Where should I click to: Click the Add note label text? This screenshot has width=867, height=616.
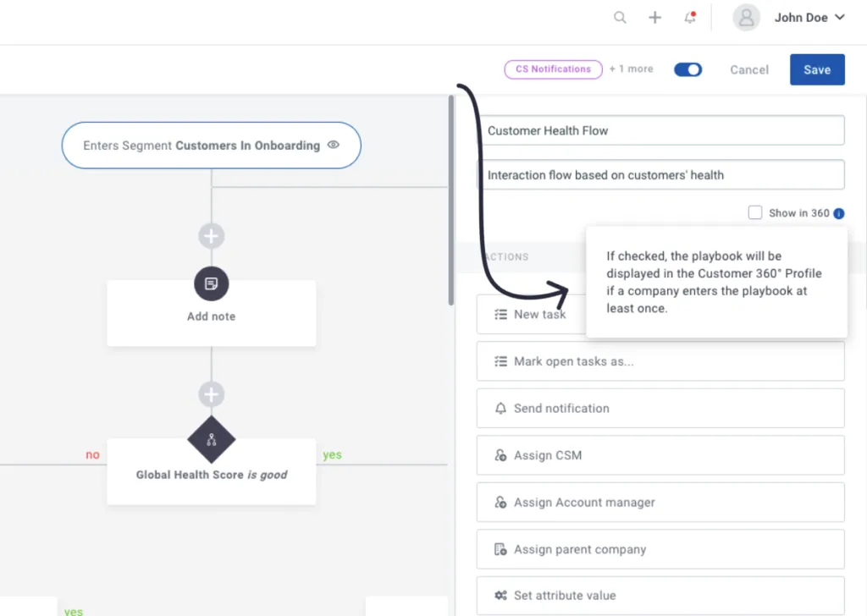point(211,316)
